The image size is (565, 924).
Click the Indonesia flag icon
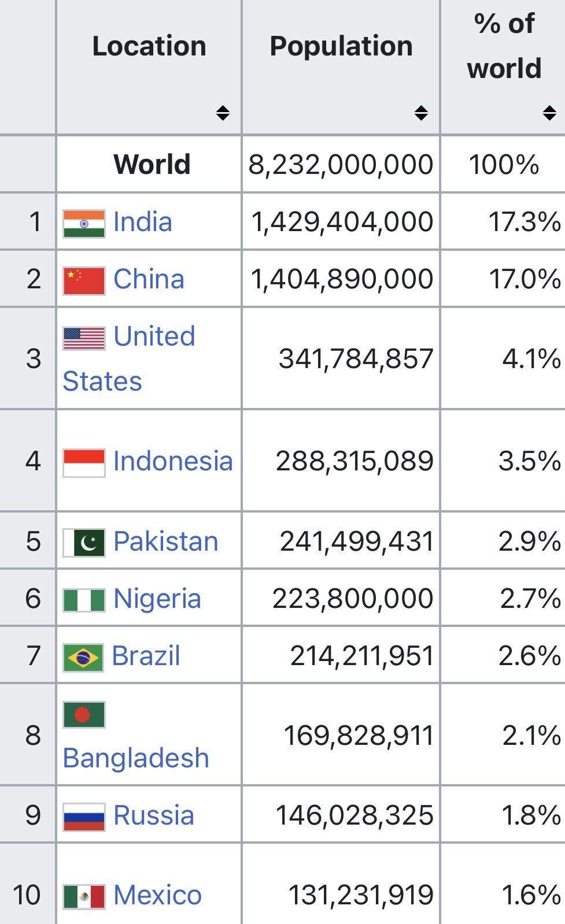[x=84, y=463]
